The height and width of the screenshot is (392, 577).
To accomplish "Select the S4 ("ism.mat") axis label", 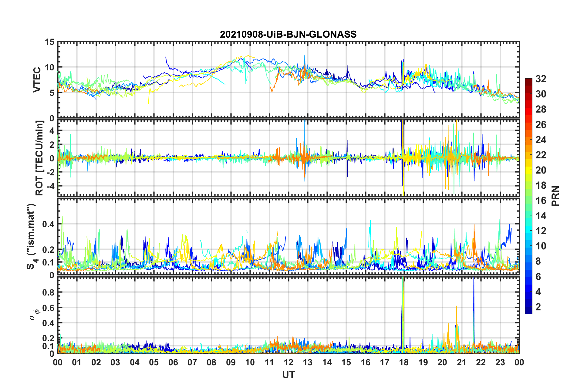I will point(32,237).
